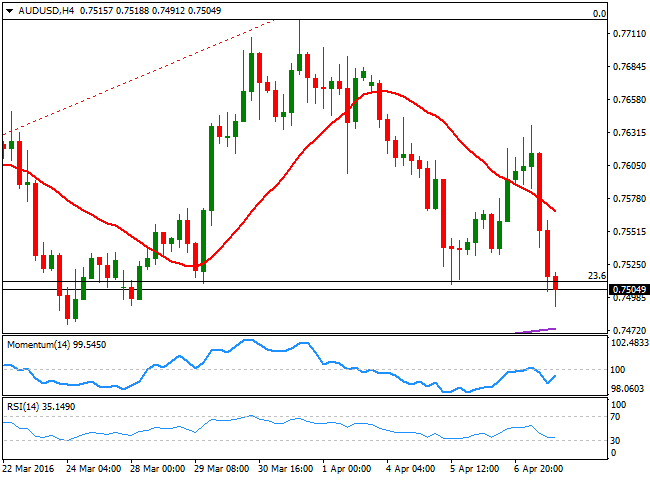Click the RSI 70 level label

pos(615,417)
